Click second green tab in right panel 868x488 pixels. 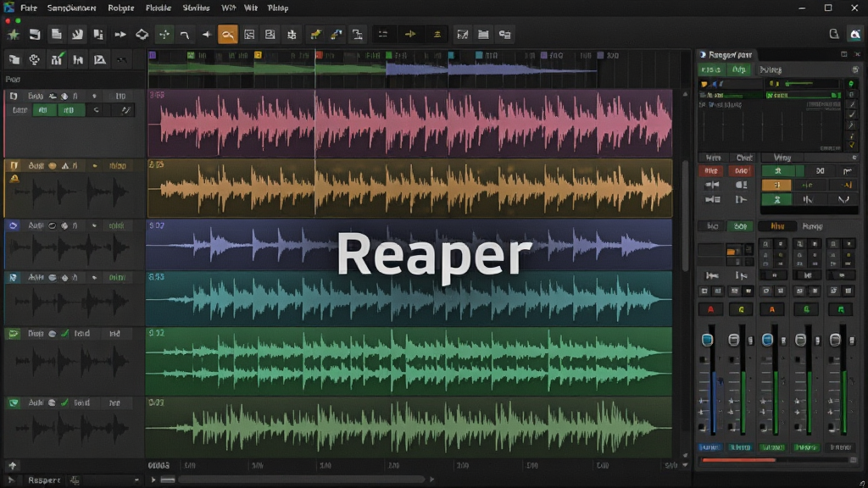739,69
